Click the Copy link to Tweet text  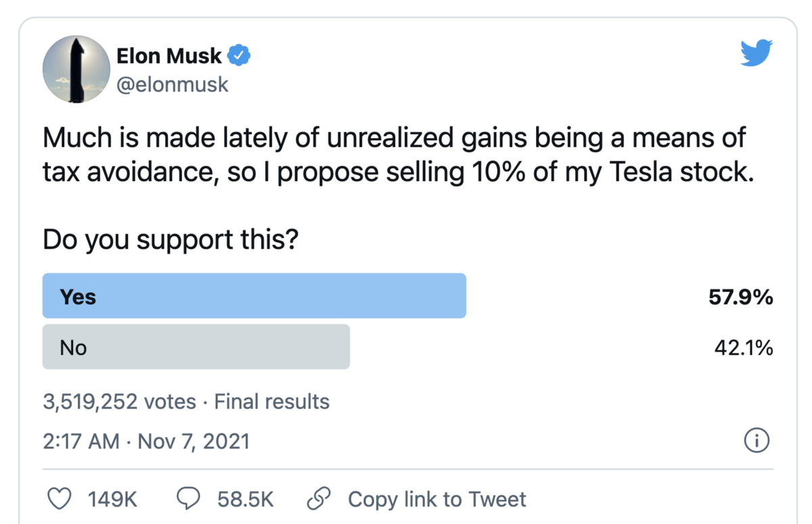(436, 499)
